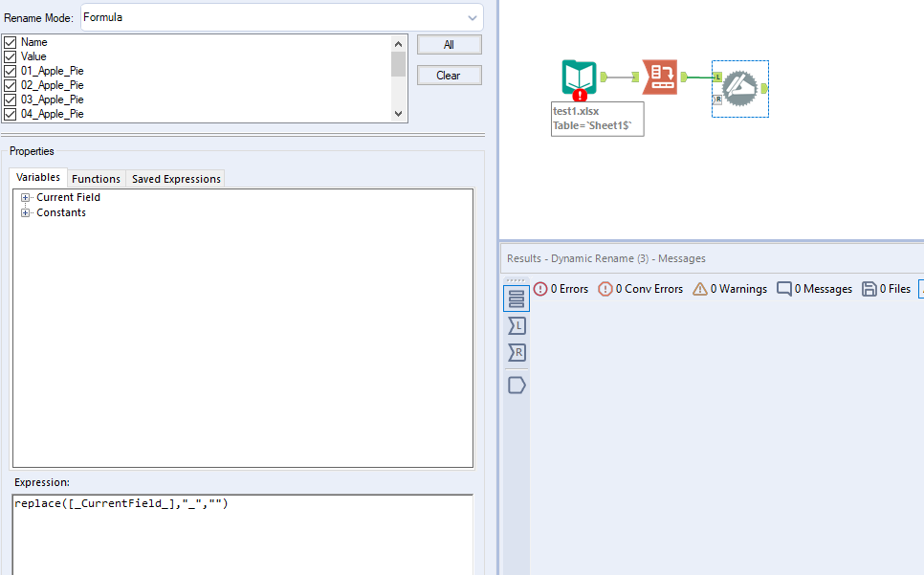
Task: Expand the Constants tree node
Action: (x=24, y=211)
